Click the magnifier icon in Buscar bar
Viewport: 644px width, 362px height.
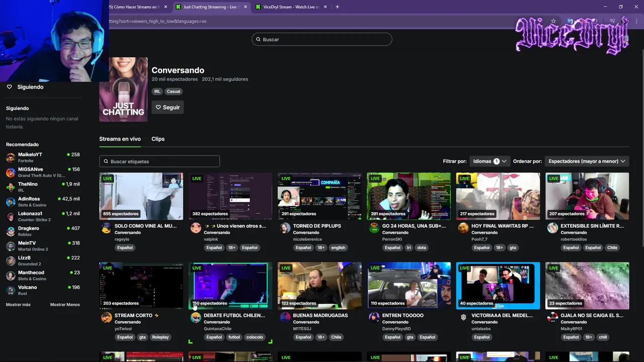[258, 39]
